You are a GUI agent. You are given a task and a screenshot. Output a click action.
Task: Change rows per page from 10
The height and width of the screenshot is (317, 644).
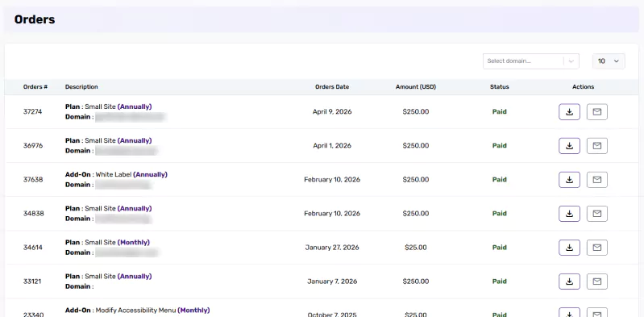609,60
